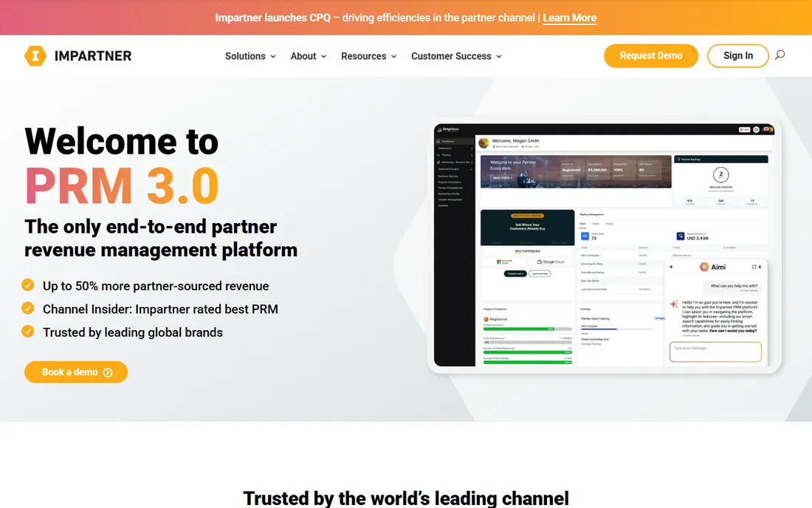This screenshot has height=508, width=812.
Task: Click the Registered badge icon in Program Compliance
Action: point(486,319)
